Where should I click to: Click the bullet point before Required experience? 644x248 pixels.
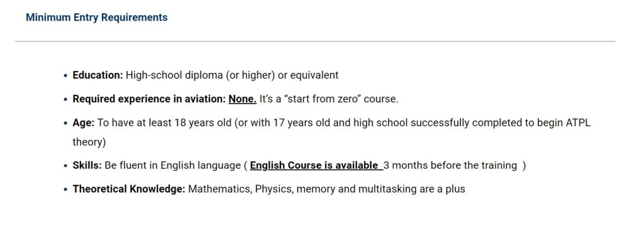tap(65, 100)
